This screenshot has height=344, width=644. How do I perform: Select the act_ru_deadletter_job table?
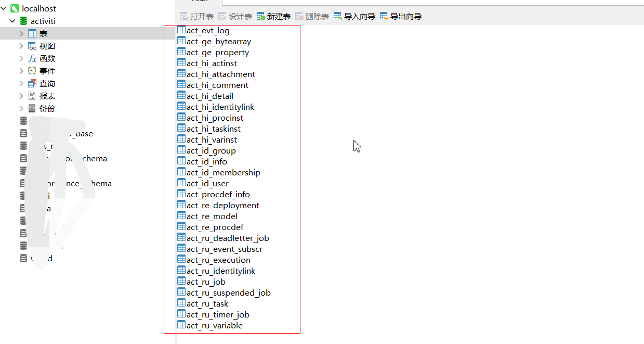pos(228,238)
